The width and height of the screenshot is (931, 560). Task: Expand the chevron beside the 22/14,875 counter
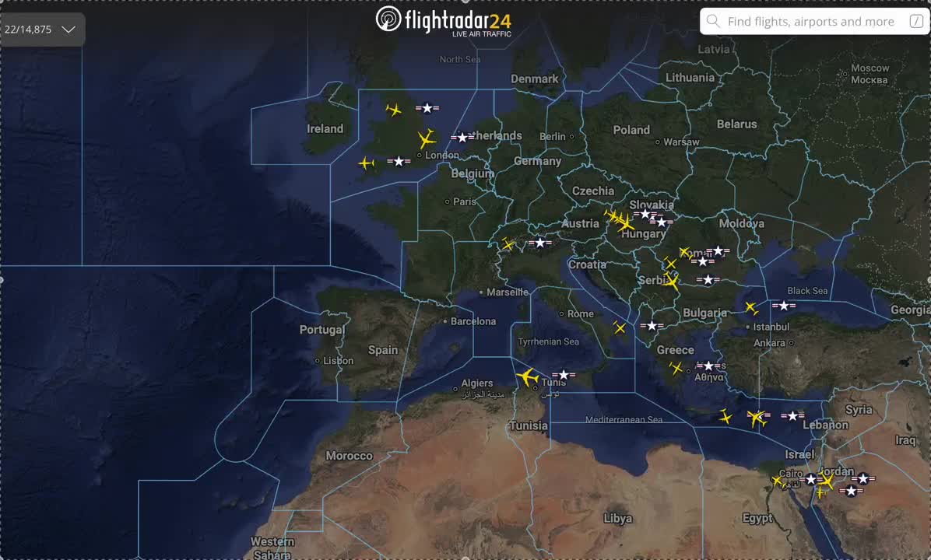(69, 30)
